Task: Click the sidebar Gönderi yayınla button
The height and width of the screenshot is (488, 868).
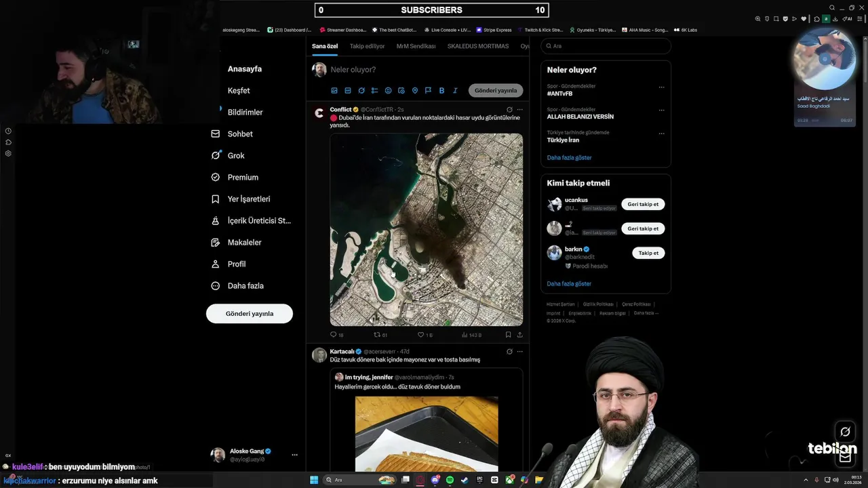Action: (250, 314)
